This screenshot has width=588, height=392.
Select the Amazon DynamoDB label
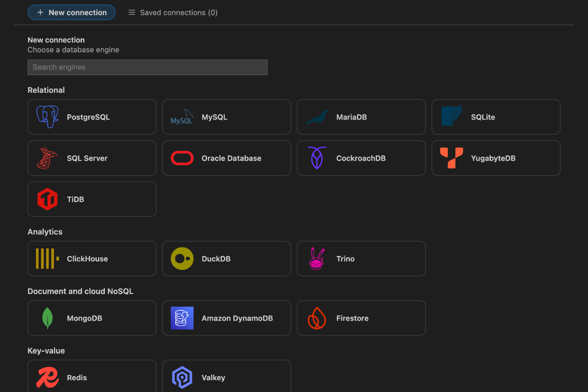pyautogui.click(x=237, y=318)
